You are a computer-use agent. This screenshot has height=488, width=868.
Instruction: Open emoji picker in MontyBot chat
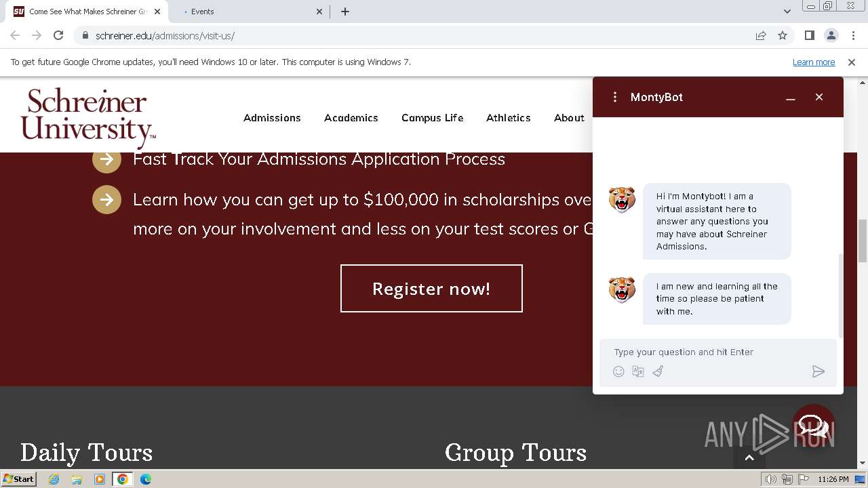tap(618, 371)
